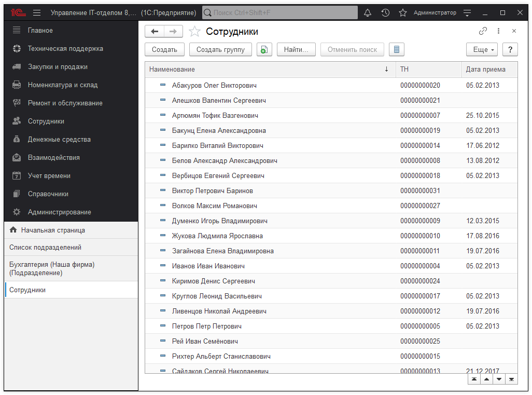Open the history clock icon
The width and height of the screenshot is (532, 395).
[385, 12]
